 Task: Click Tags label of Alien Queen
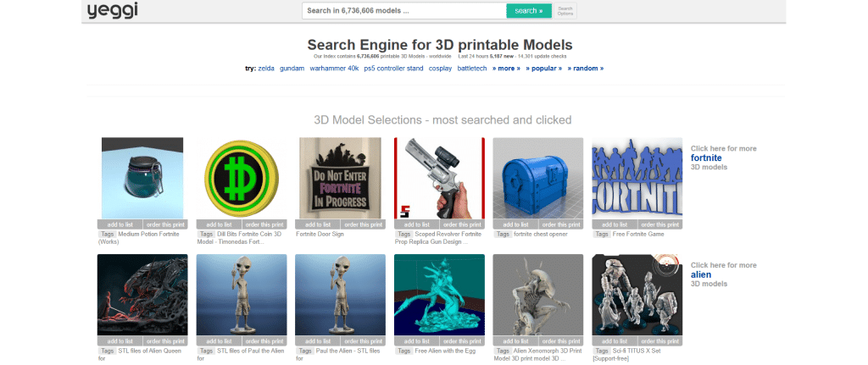tap(106, 351)
